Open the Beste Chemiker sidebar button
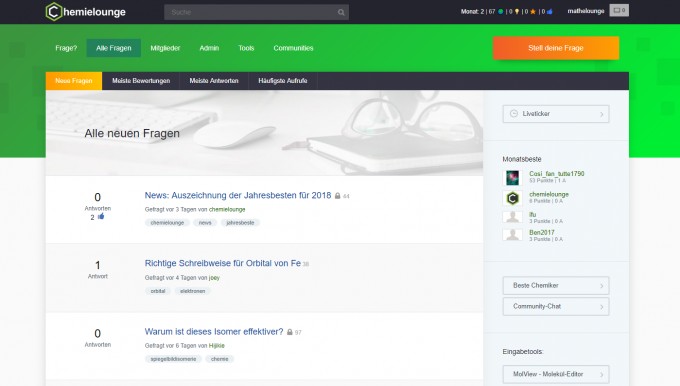Image resolution: width=680 pixels, height=386 pixels. [x=556, y=285]
